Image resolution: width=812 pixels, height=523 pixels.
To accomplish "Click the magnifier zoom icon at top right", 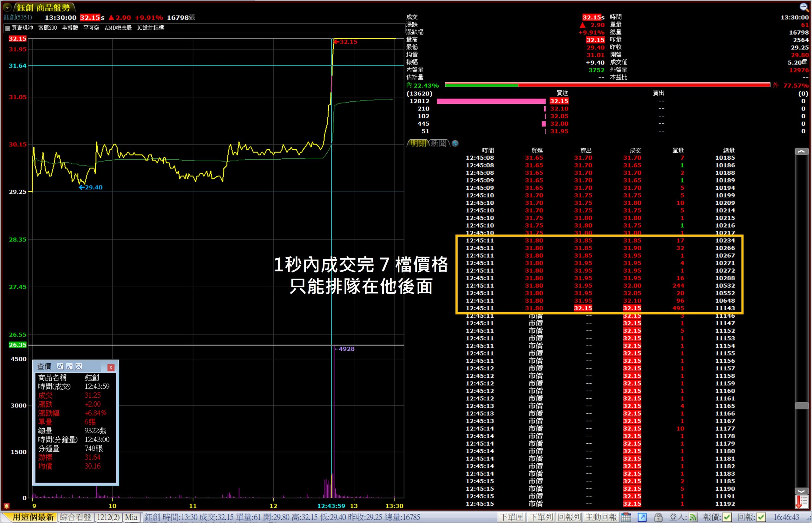I will point(803,6).
